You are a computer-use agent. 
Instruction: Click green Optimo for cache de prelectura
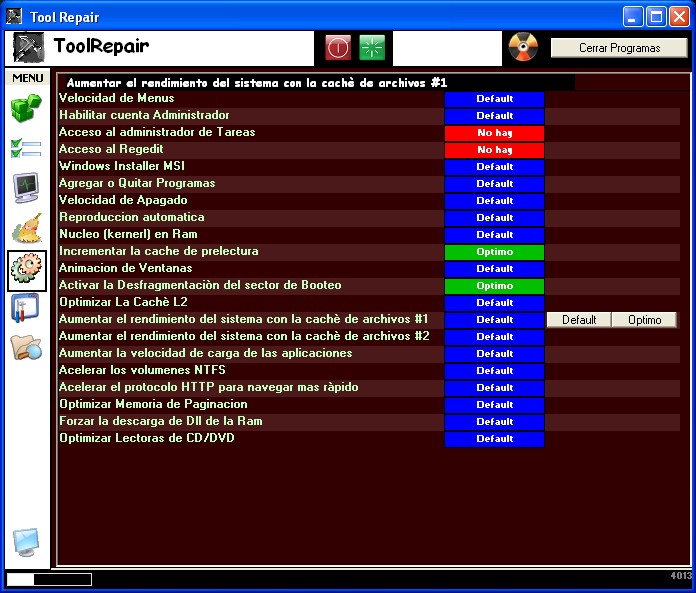(494, 252)
